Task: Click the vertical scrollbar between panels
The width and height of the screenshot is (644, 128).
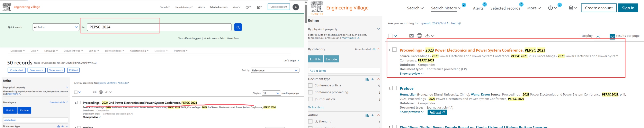Action: [x=306, y=12]
